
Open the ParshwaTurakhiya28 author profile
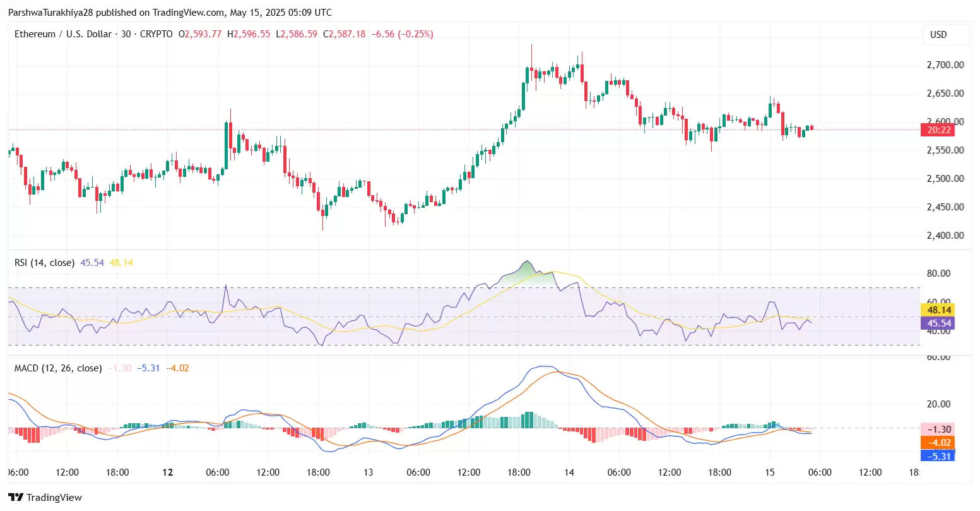[x=50, y=12]
